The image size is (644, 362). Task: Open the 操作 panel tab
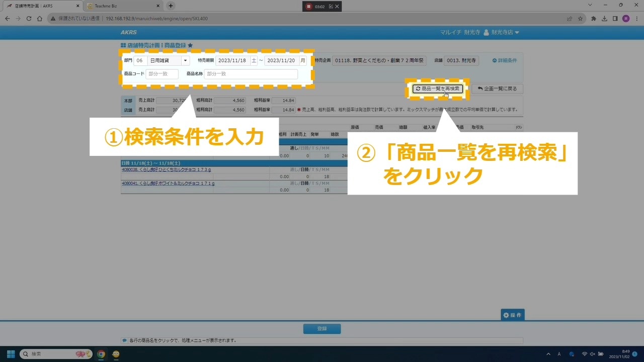tap(512, 315)
